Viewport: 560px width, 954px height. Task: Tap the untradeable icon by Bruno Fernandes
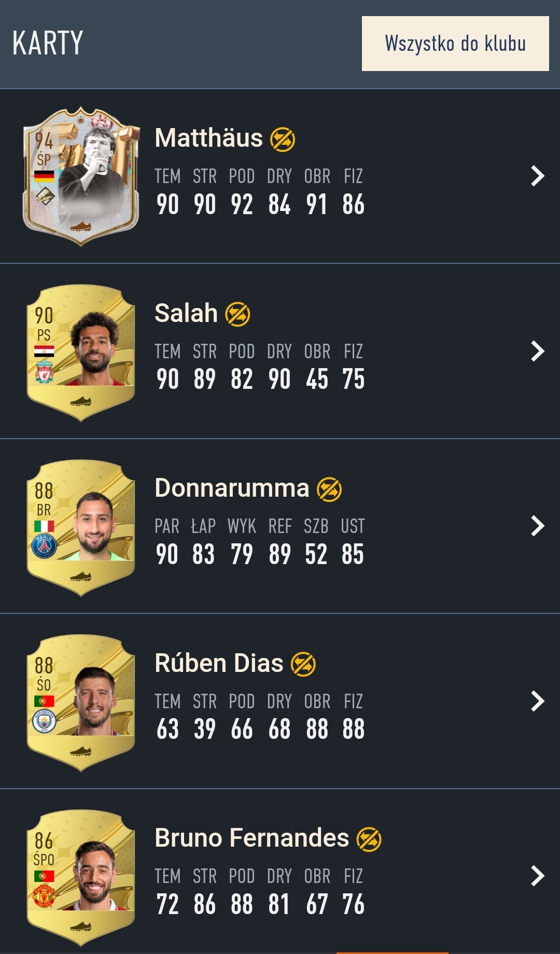369,839
